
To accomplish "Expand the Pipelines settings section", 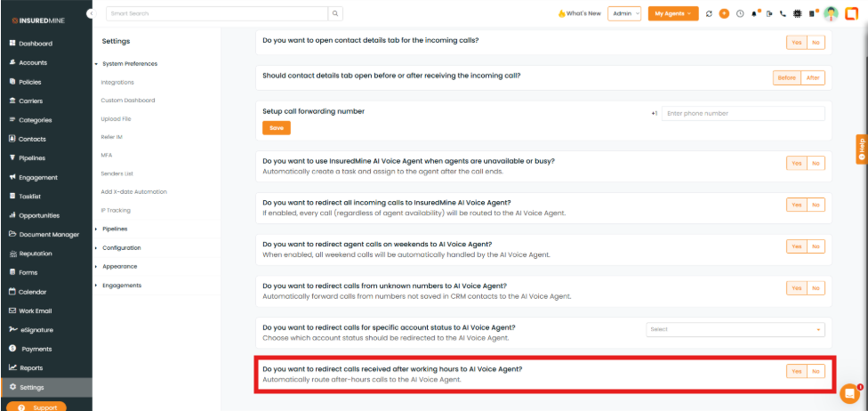I will (115, 229).
